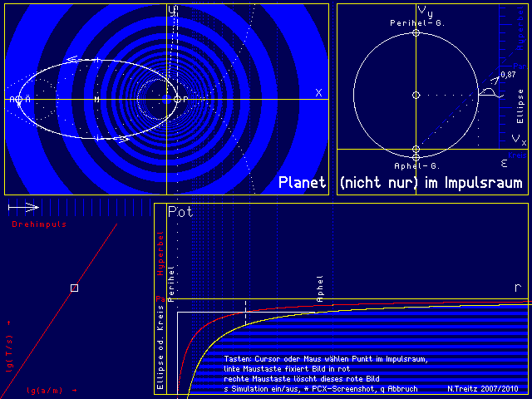Click the midpoint M of the orbit ellipse

[97, 100]
